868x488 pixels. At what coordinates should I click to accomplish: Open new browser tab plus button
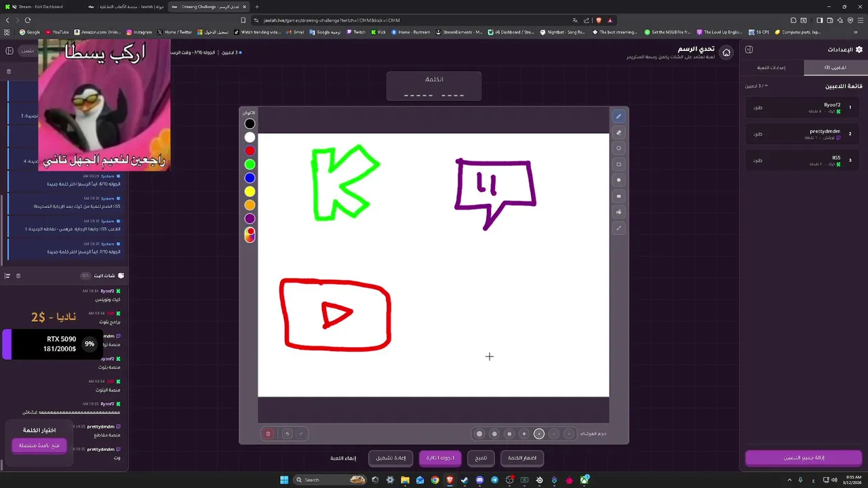256,7
